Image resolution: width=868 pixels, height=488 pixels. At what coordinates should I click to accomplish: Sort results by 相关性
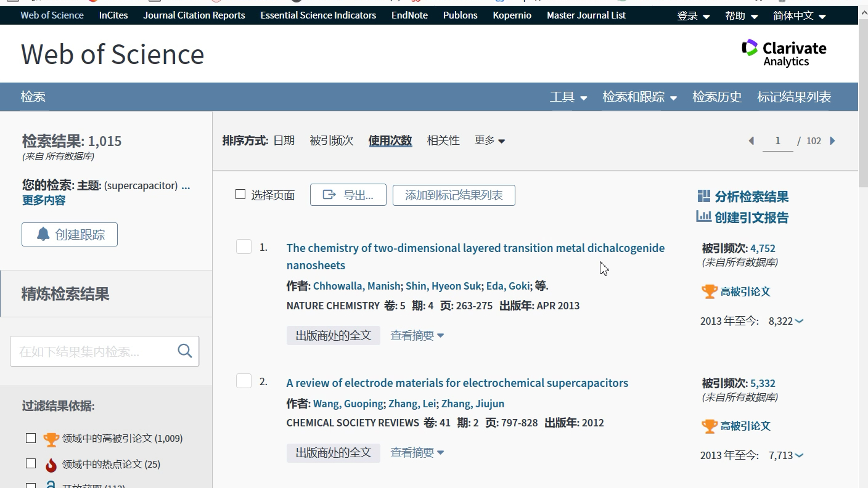pyautogui.click(x=443, y=140)
